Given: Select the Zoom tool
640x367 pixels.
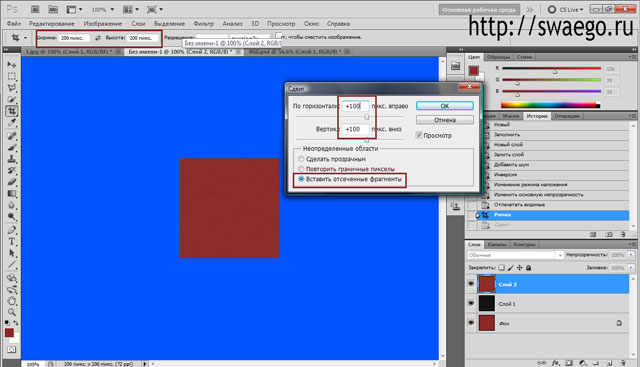Looking at the screenshot, I should pos(12,312).
